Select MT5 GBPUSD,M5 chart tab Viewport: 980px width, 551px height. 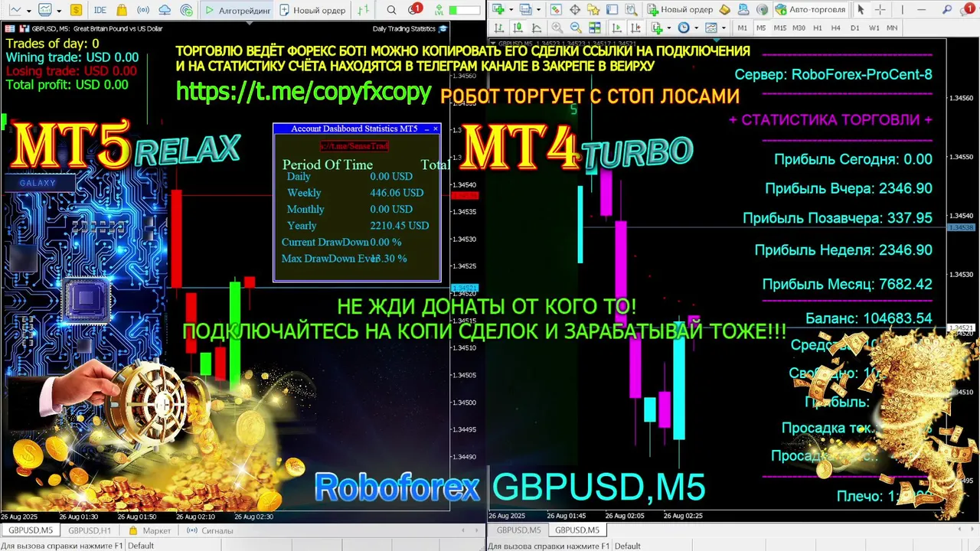tap(30, 530)
